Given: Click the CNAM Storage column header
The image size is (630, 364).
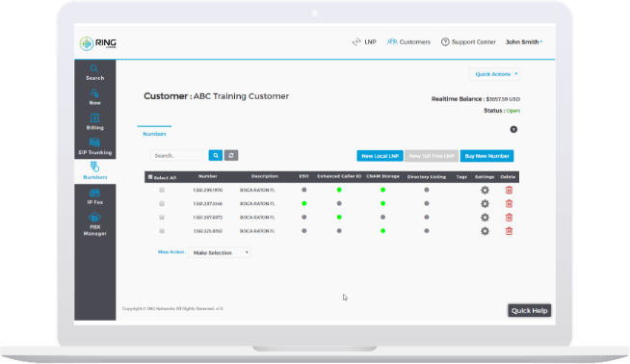Looking at the screenshot, I should [x=382, y=176].
